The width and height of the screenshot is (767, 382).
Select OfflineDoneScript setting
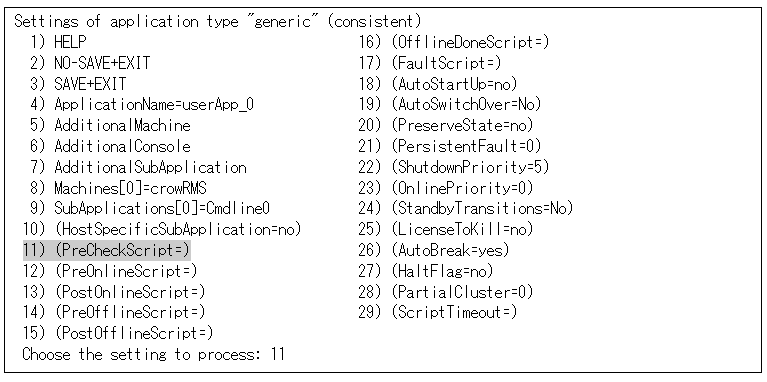(x=453, y=43)
